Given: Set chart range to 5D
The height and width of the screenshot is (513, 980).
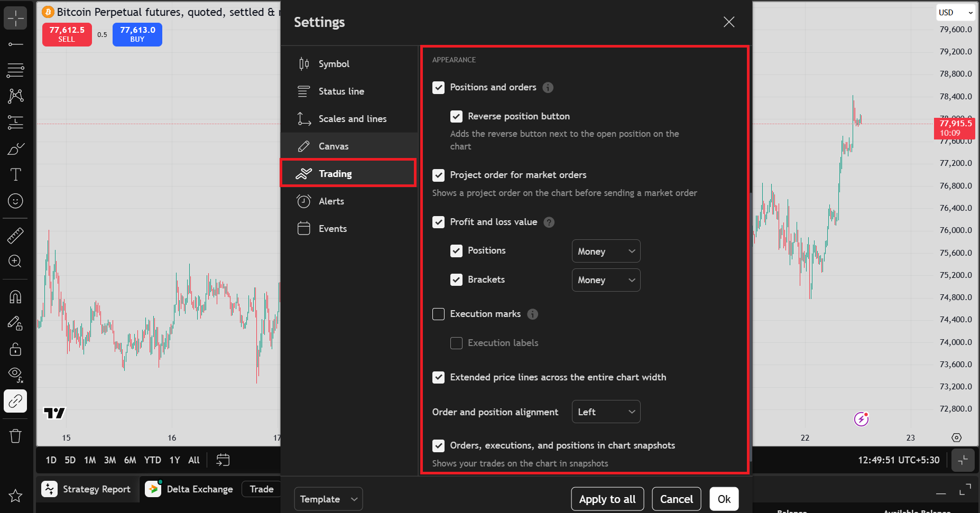Looking at the screenshot, I should [70, 460].
